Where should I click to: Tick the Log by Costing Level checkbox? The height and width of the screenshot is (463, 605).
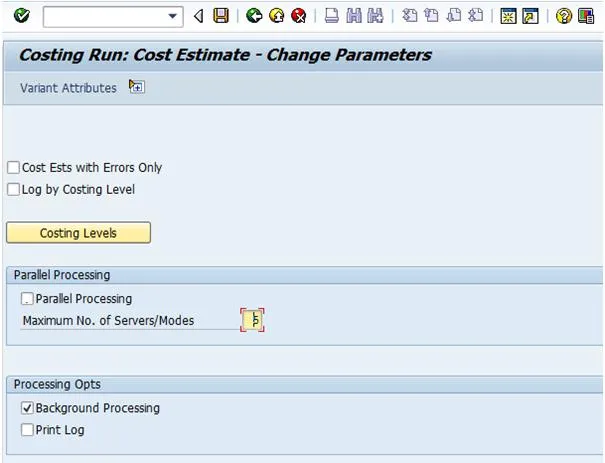[14, 189]
